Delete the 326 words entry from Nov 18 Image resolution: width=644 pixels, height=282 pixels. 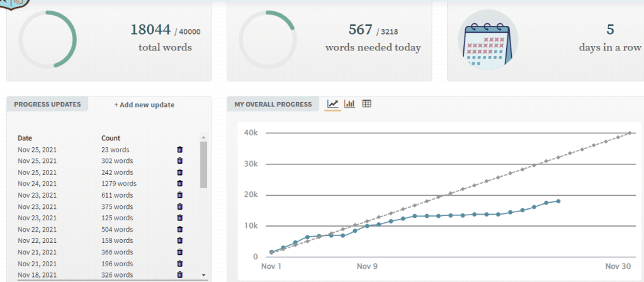click(180, 274)
